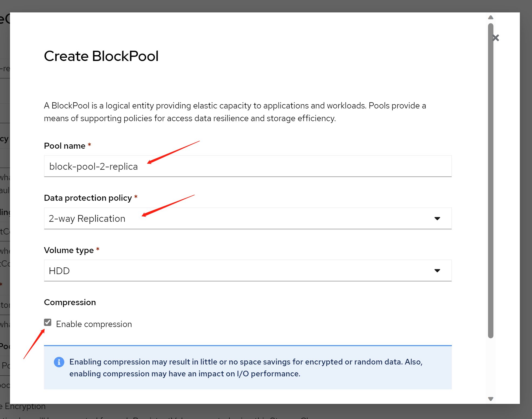Click the Volume type caret arrow
The image size is (532, 419).
pyautogui.click(x=437, y=271)
